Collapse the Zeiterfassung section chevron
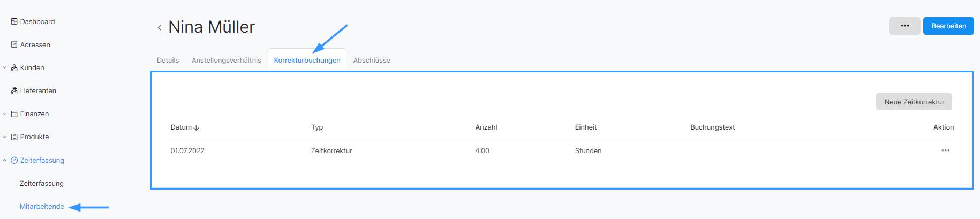This screenshot has height=219, width=980. [x=5, y=160]
